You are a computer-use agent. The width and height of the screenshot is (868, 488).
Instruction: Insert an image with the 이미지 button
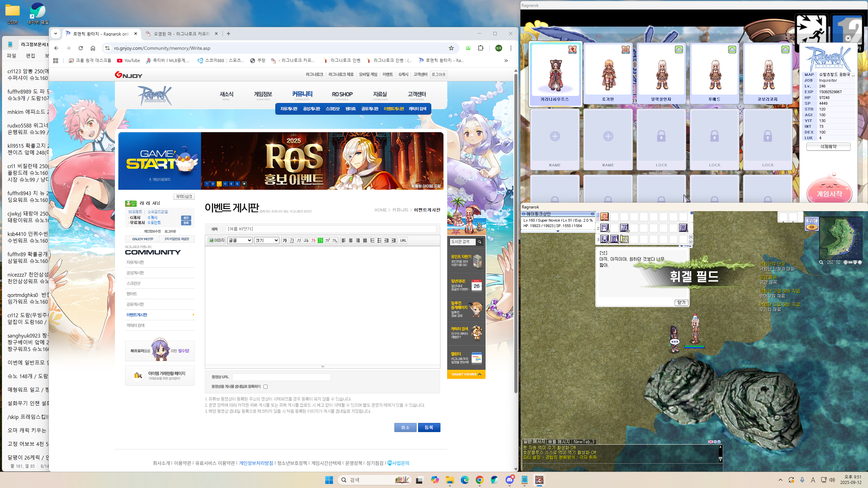(217, 240)
